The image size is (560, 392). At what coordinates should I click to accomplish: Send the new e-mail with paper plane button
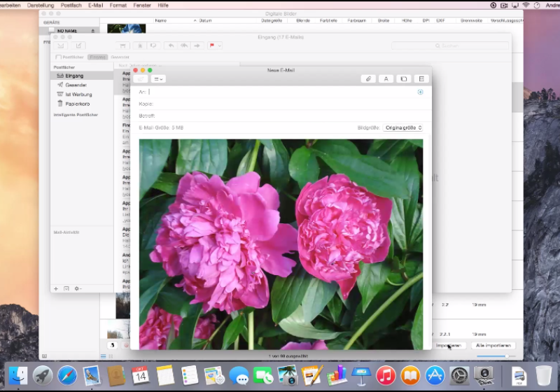pos(141,79)
